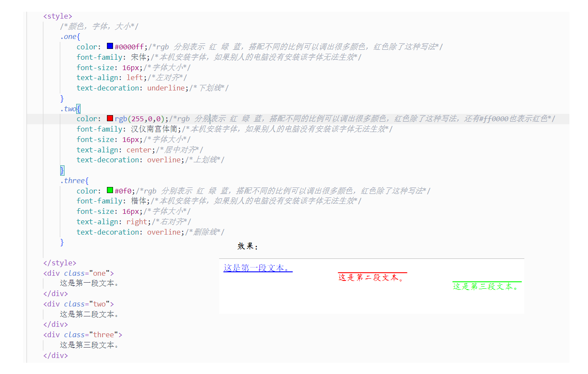Click the red overlined preview text 这是第二段文本。
Viewport: 588px width, 374px height.
tap(372, 277)
